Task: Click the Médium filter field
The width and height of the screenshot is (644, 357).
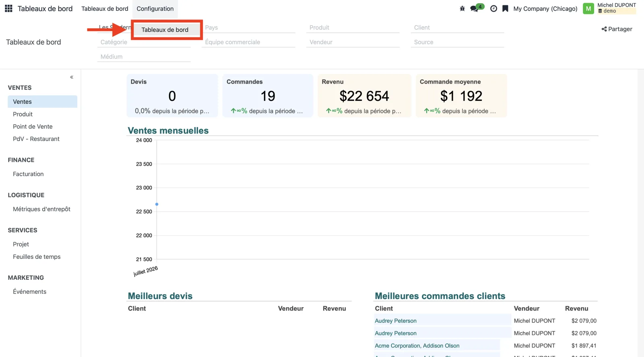Action: tap(144, 57)
